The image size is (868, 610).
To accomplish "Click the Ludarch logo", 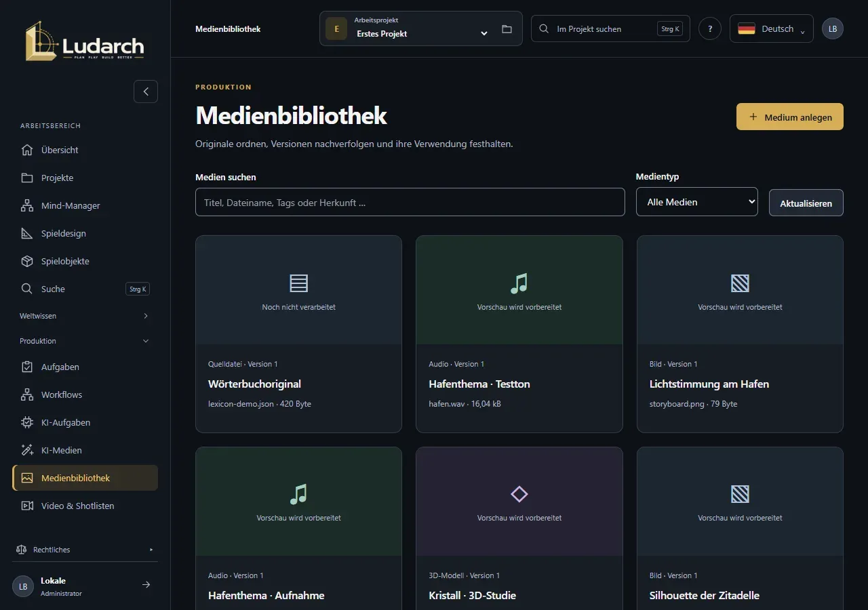I will tap(85, 41).
